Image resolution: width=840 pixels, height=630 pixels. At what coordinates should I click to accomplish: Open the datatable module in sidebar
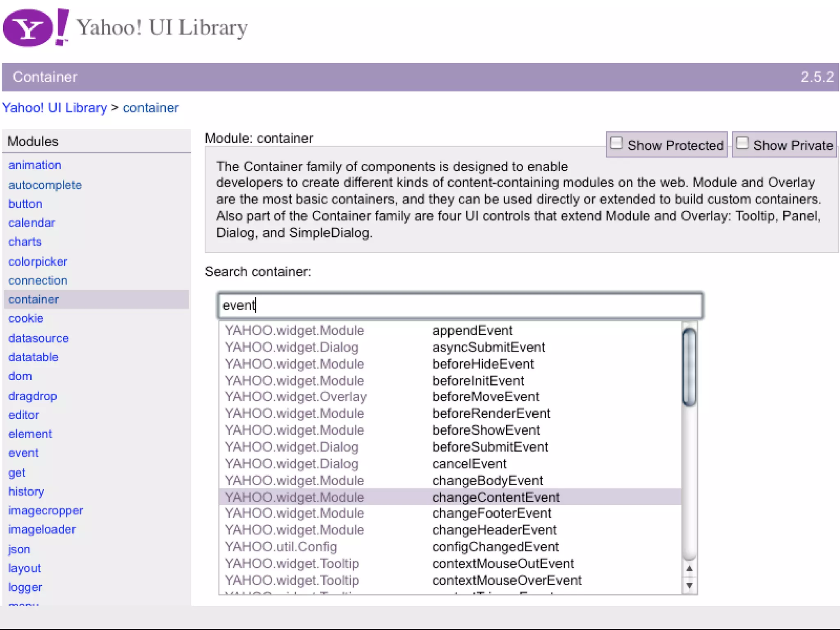(33, 357)
